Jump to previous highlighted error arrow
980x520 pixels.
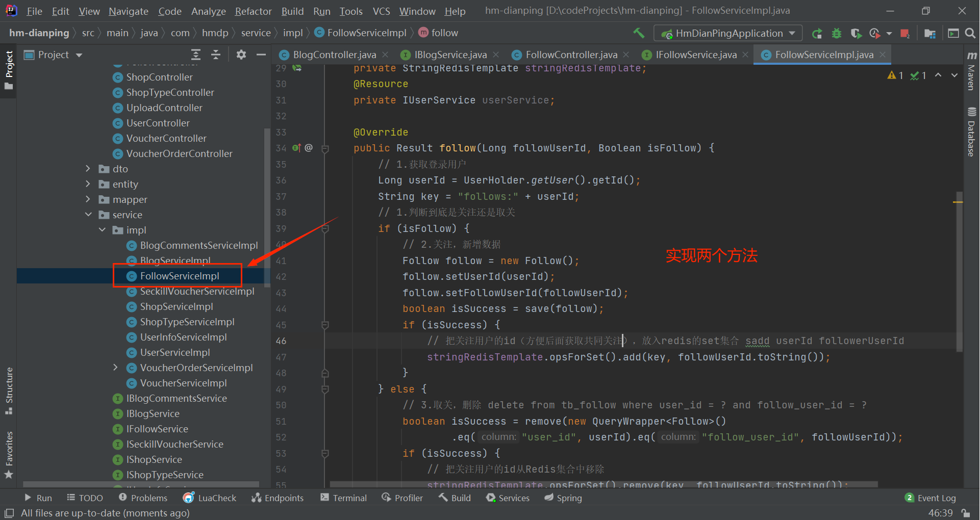pyautogui.click(x=938, y=75)
